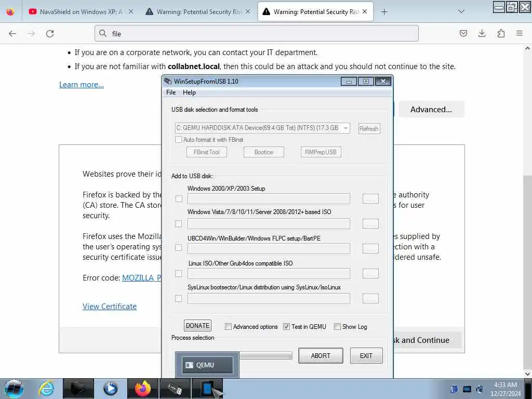Image resolution: width=532 pixels, height=399 pixels.
Task: Click the EXIT button
Action: 366,355
